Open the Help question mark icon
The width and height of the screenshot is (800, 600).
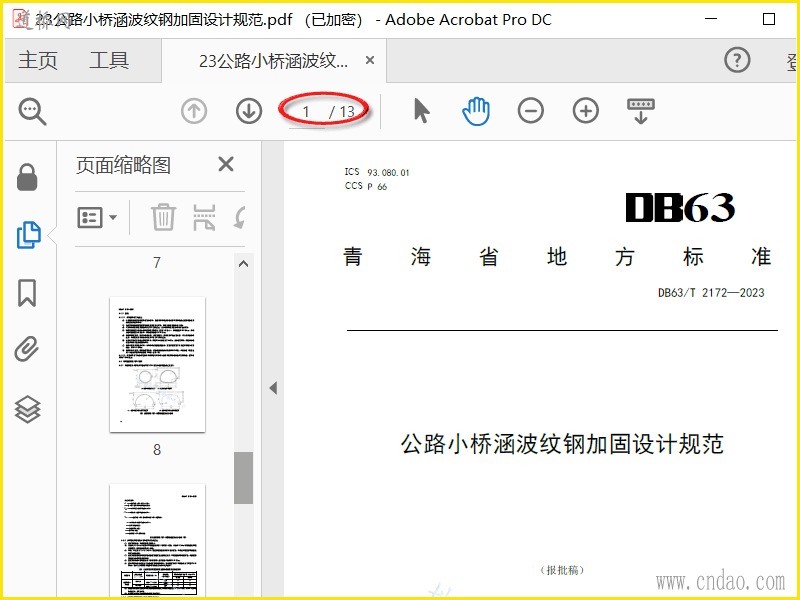point(737,60)
